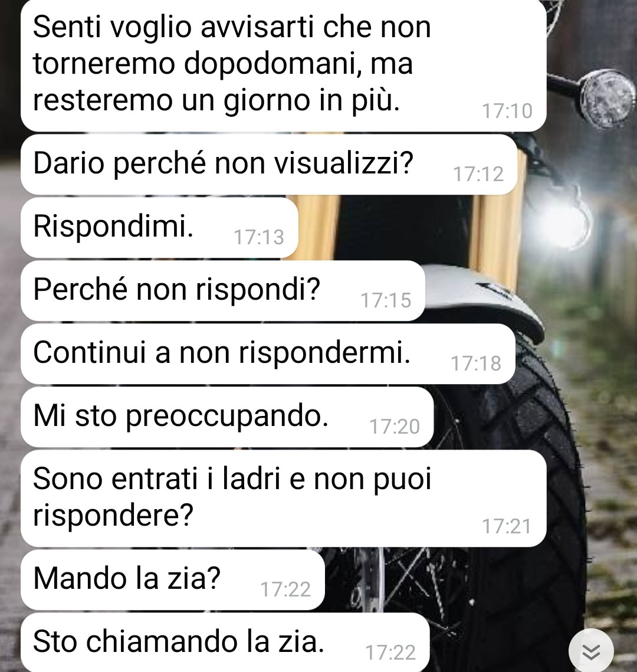Tap the 17:12 timestamp
The width and height of the screenshot is (637, 672).
click(x=478, y=175)
